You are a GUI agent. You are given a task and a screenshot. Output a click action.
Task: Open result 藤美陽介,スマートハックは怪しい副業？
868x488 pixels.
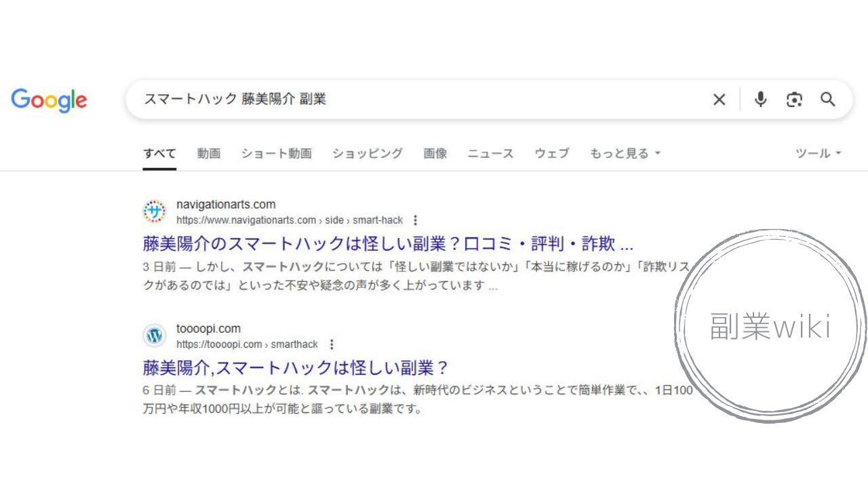(296, 368)
